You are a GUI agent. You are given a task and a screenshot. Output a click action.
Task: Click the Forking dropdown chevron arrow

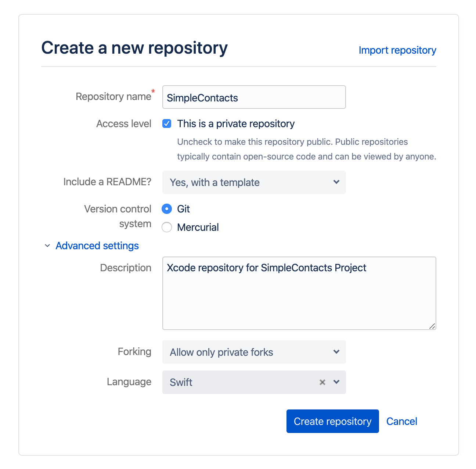pos(336,352)
